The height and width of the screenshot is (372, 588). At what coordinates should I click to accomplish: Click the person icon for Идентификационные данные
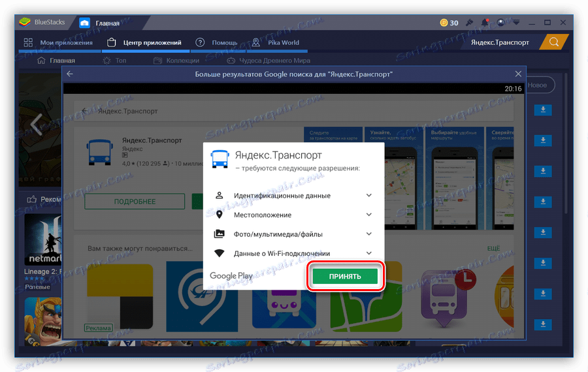pos(220,195)
